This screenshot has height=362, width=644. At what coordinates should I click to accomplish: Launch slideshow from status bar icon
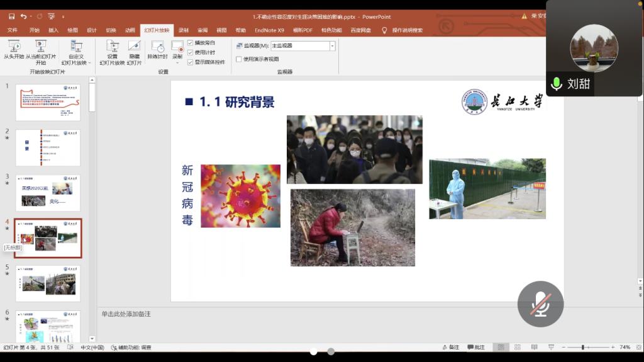pyautogui.click(x=551, y=347)
